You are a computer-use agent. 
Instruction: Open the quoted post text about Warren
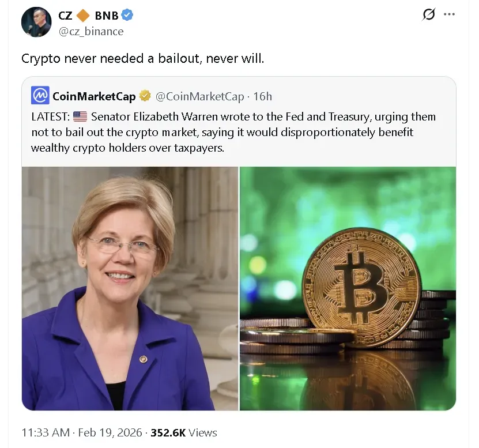[233, 132]
